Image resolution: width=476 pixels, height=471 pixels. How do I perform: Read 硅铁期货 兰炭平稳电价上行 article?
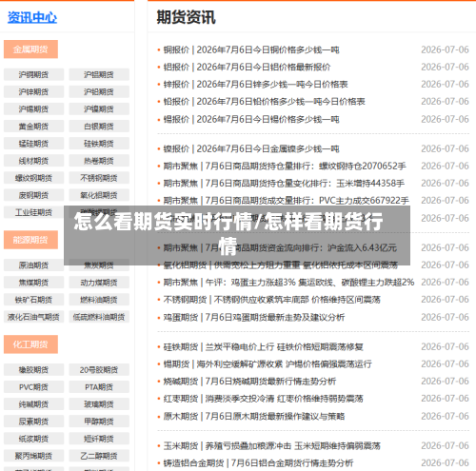(x=264, y=346)
